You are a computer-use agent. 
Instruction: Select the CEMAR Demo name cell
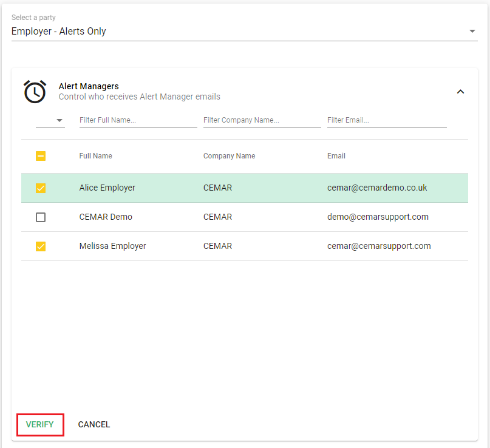tap(106, 217)
